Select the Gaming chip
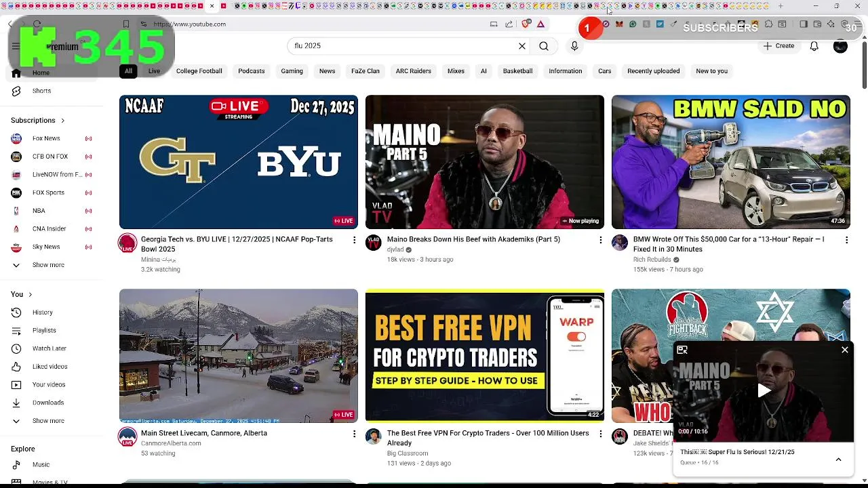This screenshot has height=488, width=868. [x=292, y=71]
